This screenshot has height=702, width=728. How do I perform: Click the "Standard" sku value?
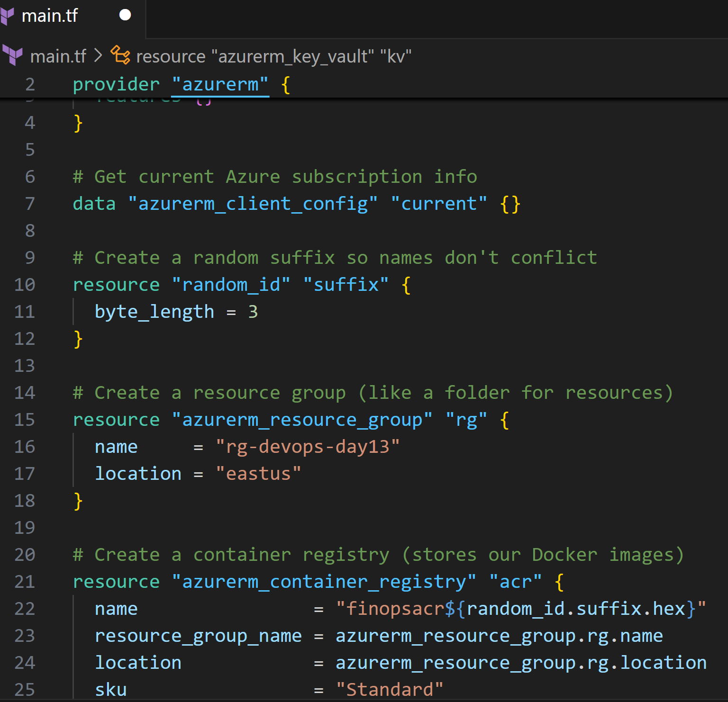[390, 690]
